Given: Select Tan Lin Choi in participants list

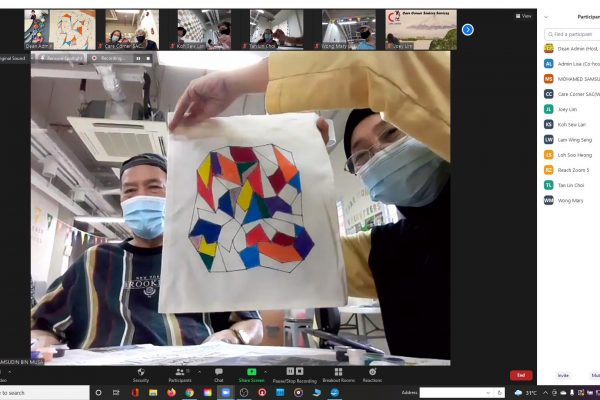Looking at the screenshot, I should pyautogui.click(x=572, y=185).
